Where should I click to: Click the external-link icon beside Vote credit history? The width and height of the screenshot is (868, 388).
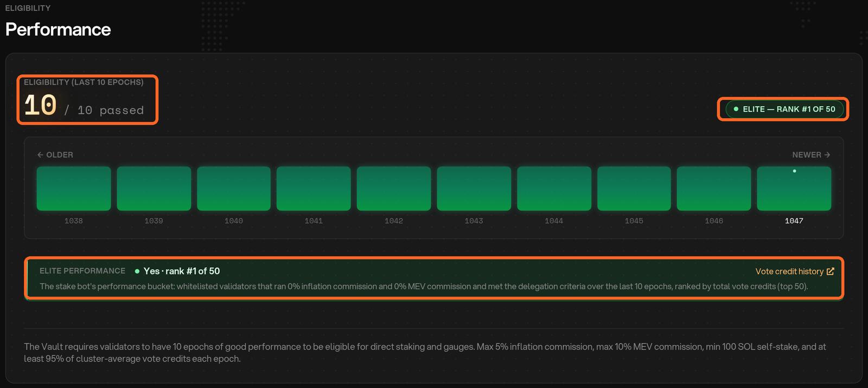tap(830, 271)
